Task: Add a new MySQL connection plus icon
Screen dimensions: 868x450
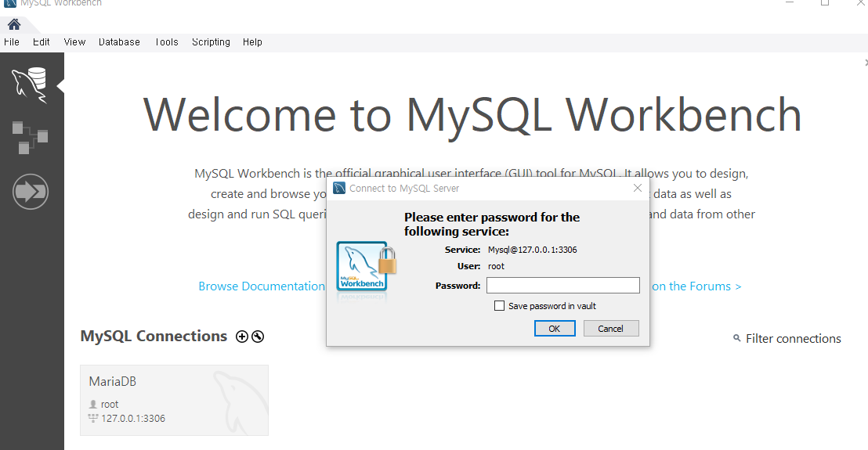Action: (242, 336)
